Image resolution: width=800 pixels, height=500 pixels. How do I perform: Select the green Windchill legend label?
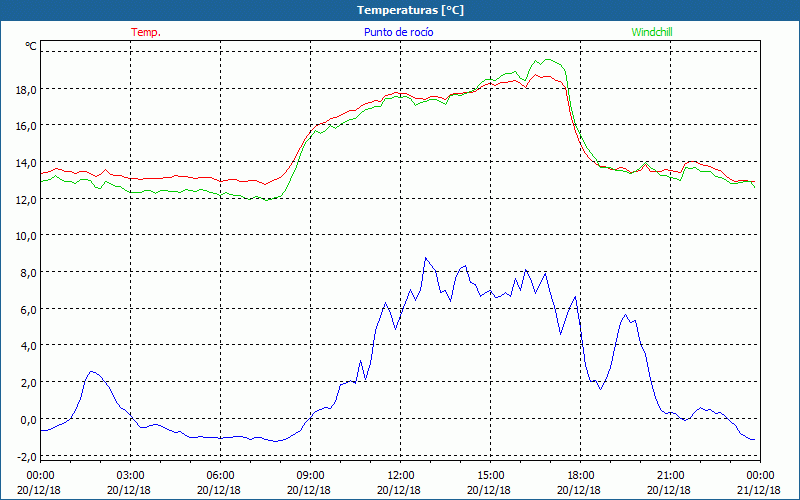[x=652, y=32]
